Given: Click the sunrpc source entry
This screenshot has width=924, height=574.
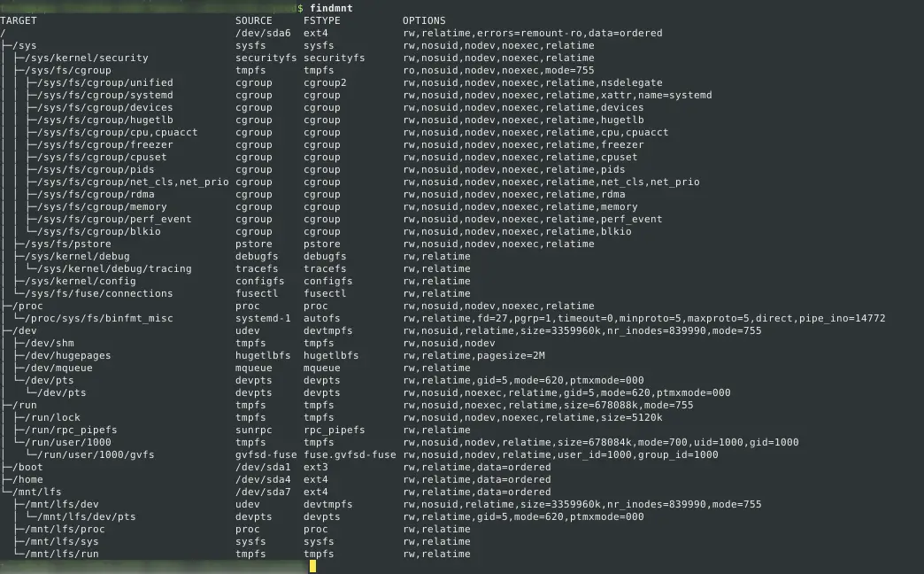Looking at the screenshot, I should click(x=254, y=430).
